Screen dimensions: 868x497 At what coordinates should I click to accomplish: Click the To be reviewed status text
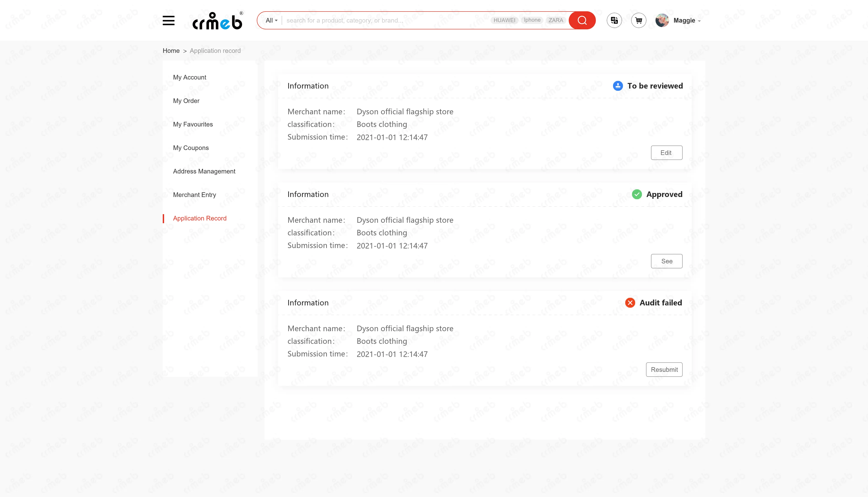(655, 86)
